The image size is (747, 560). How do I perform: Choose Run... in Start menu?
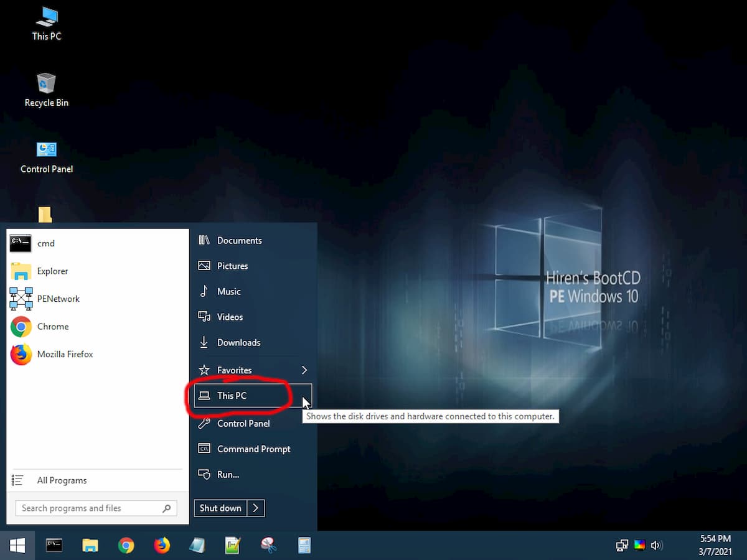coord(253,474)
